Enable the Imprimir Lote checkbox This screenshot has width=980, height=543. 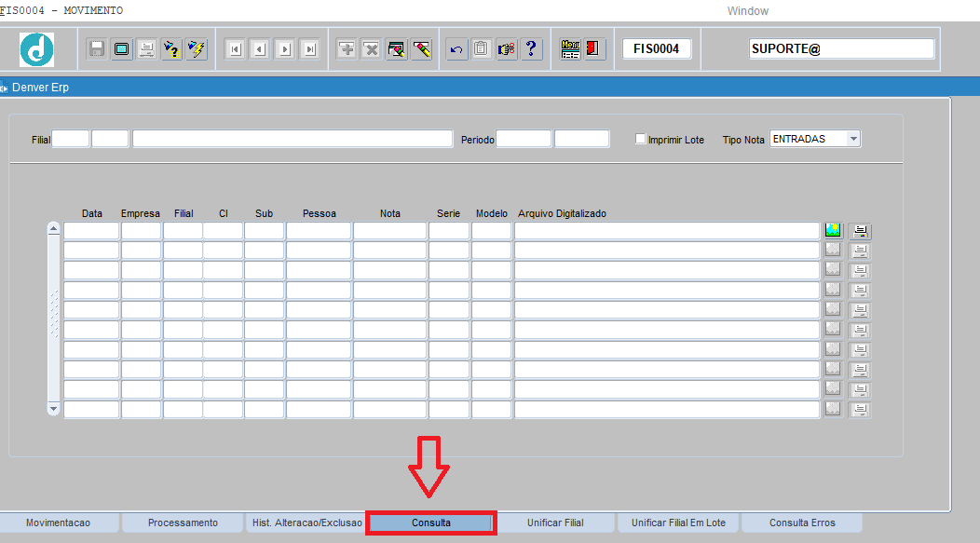pos(640,139)
